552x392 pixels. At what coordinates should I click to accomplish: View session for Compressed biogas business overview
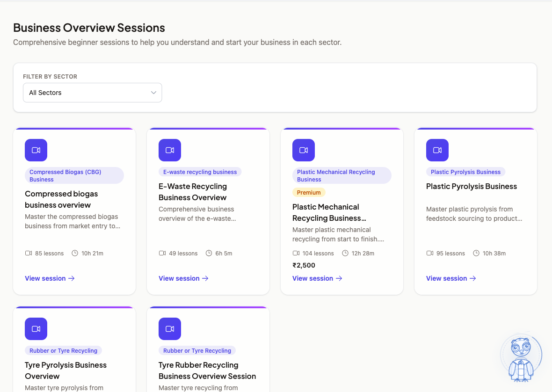click(x=50, y=278)
